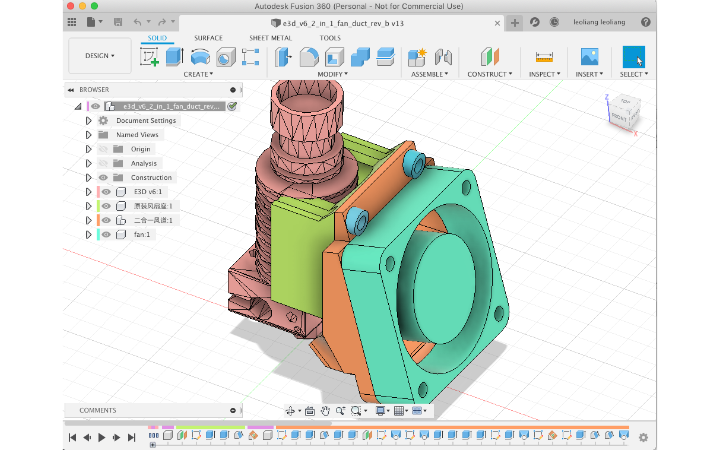The image size is (720, 450).
Task: Open the SHEET METAL tab
Action: 270,38
